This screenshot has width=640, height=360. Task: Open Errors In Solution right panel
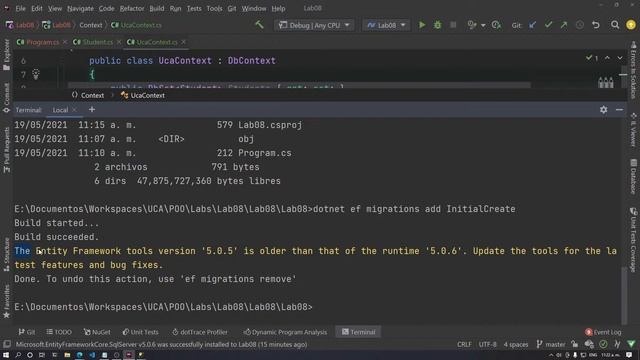pyautogui.click(x=633, y=70)
